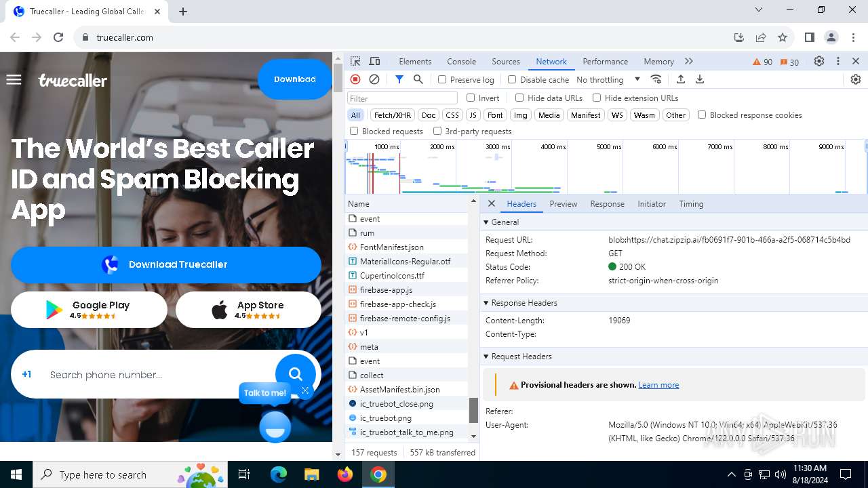This screenshot has width=868, height=488.
Task: Collapse the General section
Action: point(486,222)
